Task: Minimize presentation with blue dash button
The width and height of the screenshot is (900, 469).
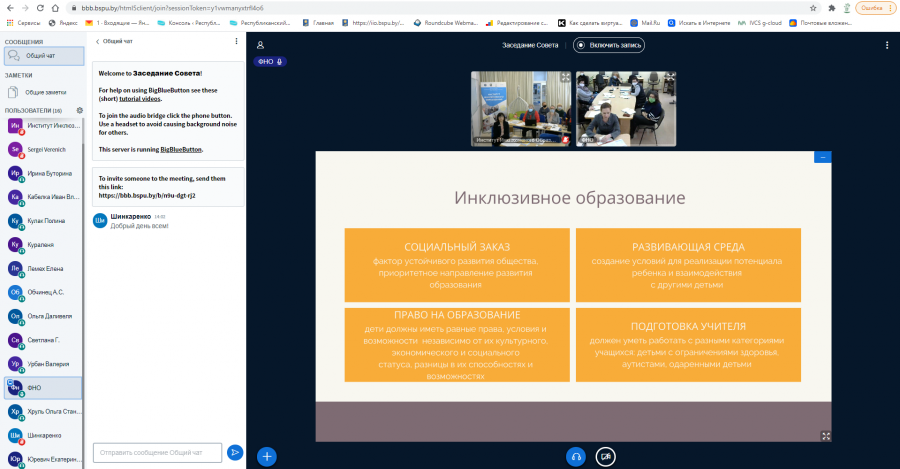Action: click(x=823, y=157)
